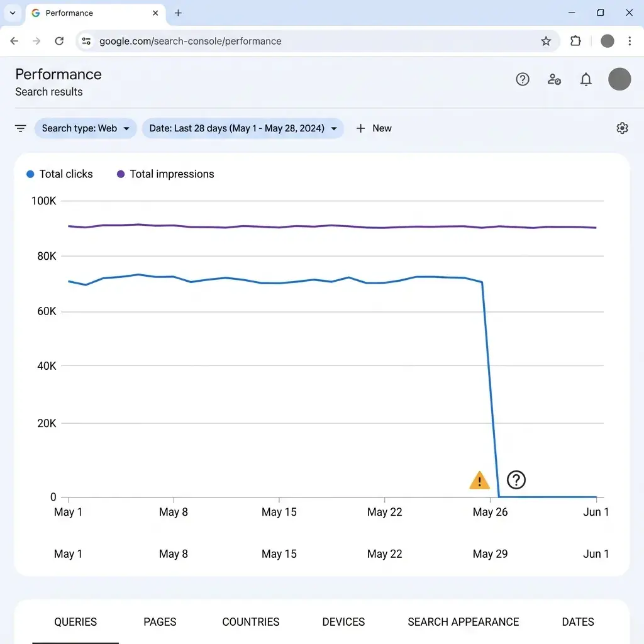Go back with the browser back arrow
Image resolution: width=644 pixels, height=644 pixels.
pos(14,41)
